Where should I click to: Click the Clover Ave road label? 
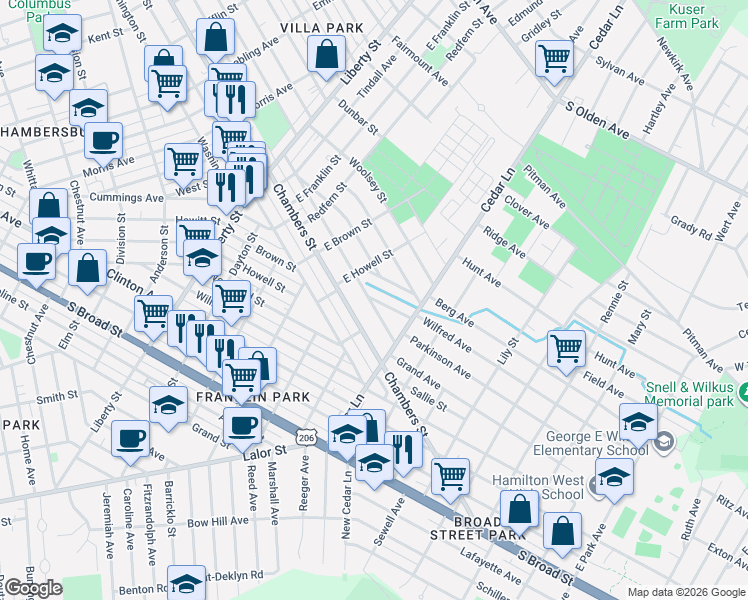coord(527,213)
